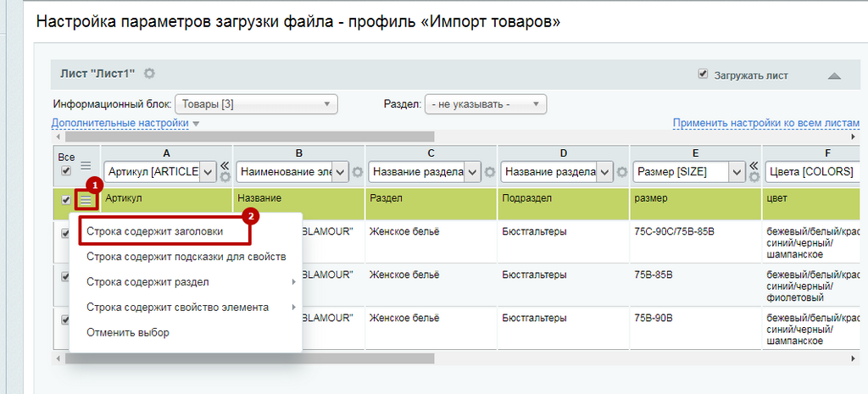Image resolution: width=868 pixels, height=394 pixels.
Task: Open column D field dropdown Название раздела
Action: (x=556, y=171)
